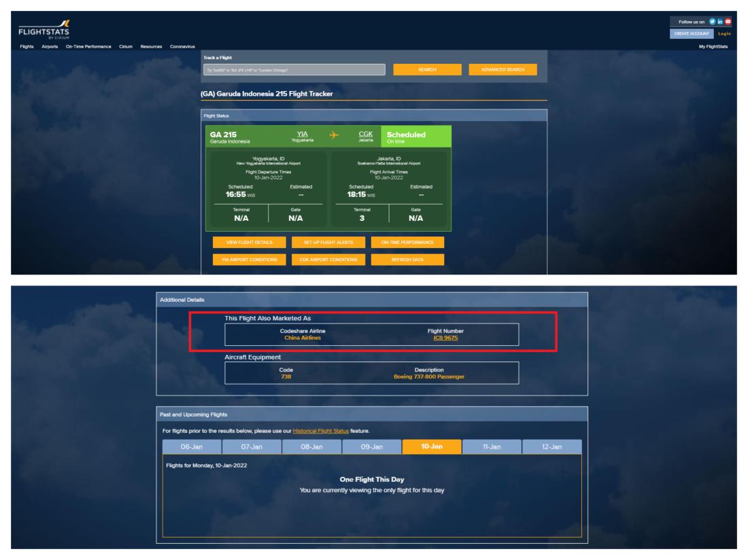Click the One Flight This Day message

click(371, 479)
